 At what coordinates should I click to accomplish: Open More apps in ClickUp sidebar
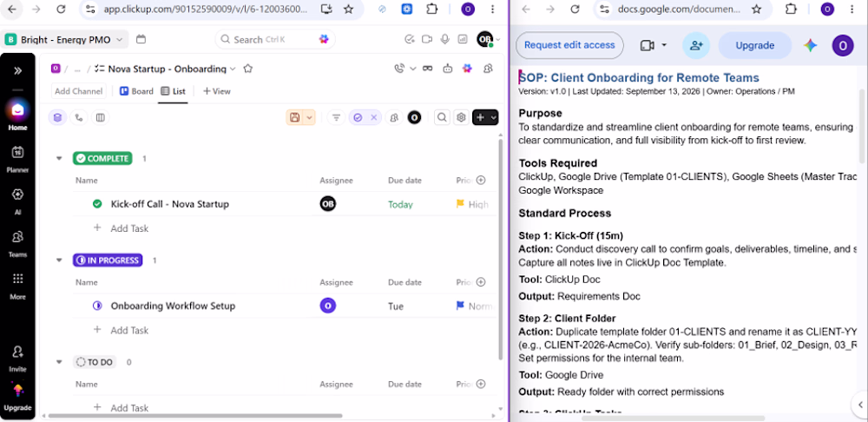coord(17,285)
